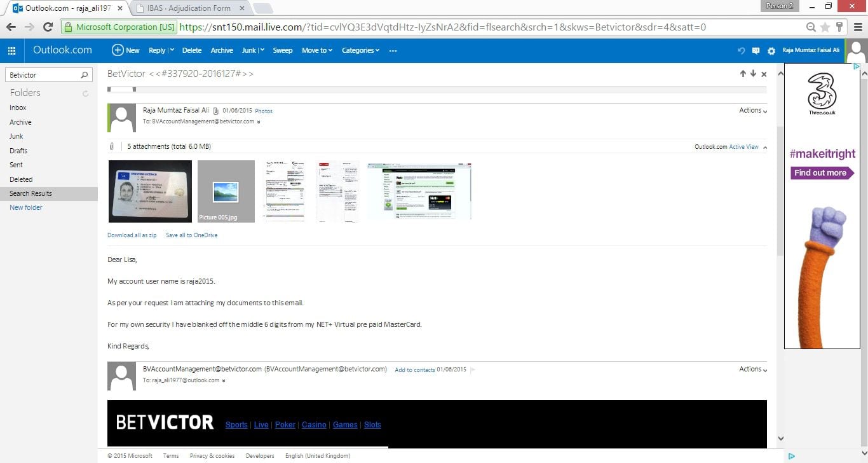The width and height of the screenshot is (868, 463).
Task: Click the search magnifier in folder search
Action: point(85,75)
